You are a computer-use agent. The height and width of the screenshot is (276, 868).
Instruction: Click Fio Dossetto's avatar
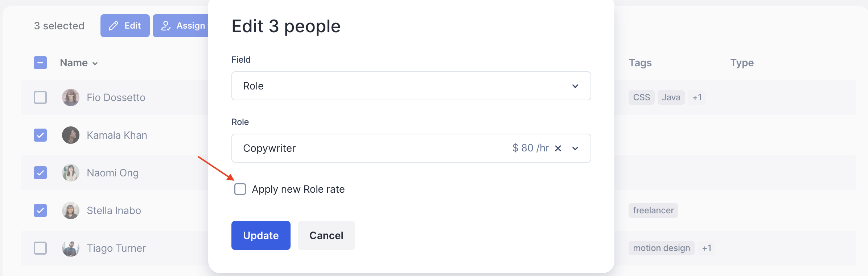[x=71, y=97]
